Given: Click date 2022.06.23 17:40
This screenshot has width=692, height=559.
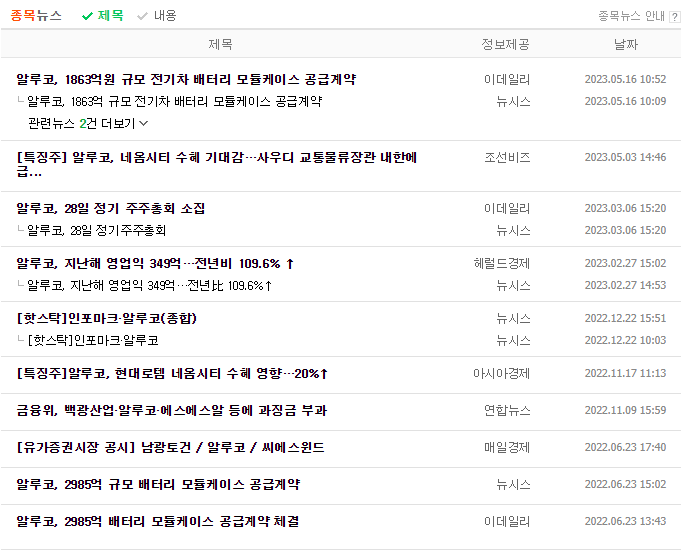Looking at the screenshot, I should coord(625,448).
